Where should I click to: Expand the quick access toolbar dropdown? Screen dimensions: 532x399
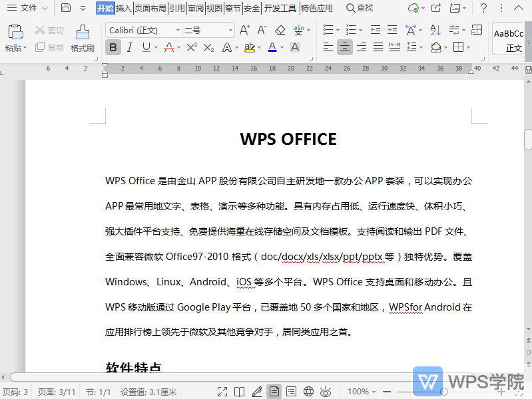click(83, 8)
